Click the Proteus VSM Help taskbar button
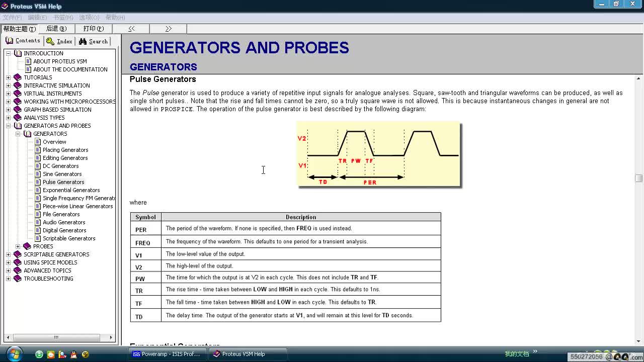 247,354
